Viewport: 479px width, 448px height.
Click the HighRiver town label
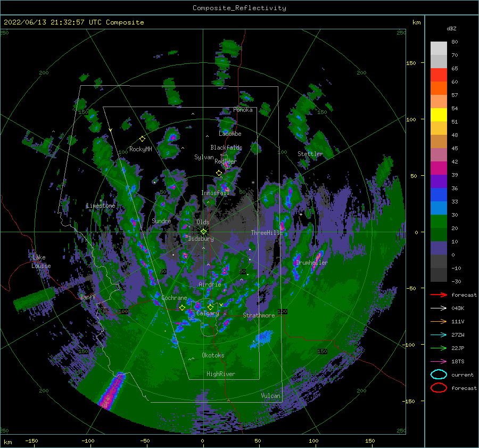221,374
